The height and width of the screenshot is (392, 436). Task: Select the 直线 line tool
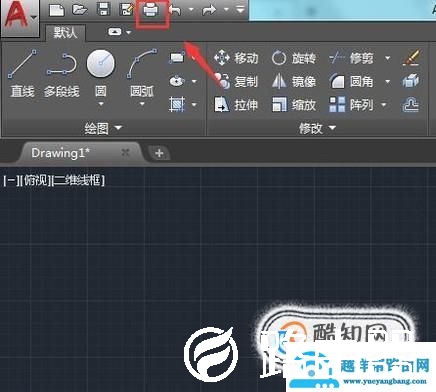(x=22, y=73)
